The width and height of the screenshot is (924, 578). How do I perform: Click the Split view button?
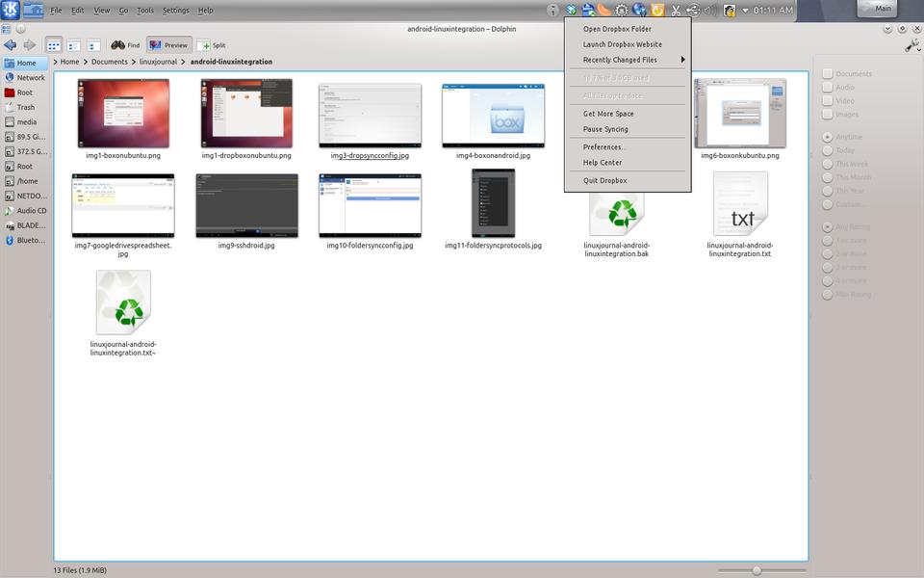pos(212,45)
